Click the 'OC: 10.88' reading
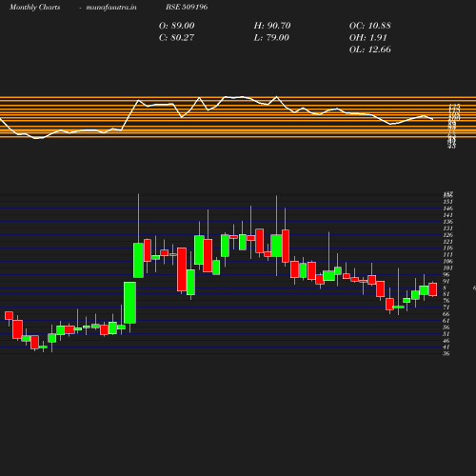Screen dimensions: 476x476 pyautogui.click(x=370, y=26)
